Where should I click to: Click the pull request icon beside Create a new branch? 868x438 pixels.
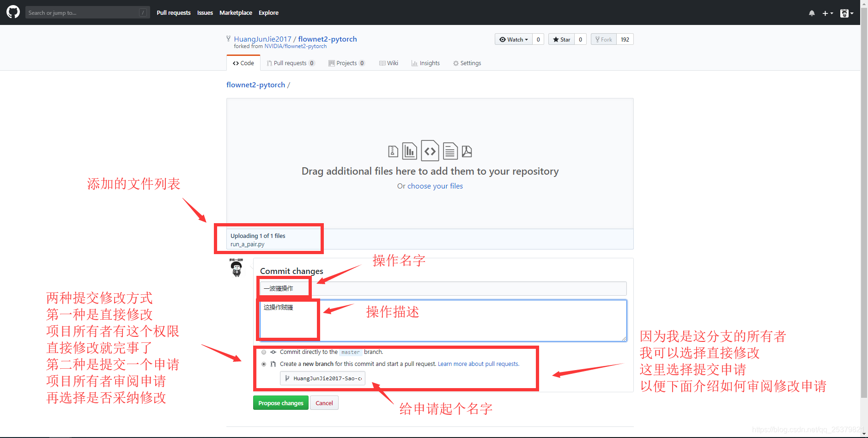[x=273, y=364]
